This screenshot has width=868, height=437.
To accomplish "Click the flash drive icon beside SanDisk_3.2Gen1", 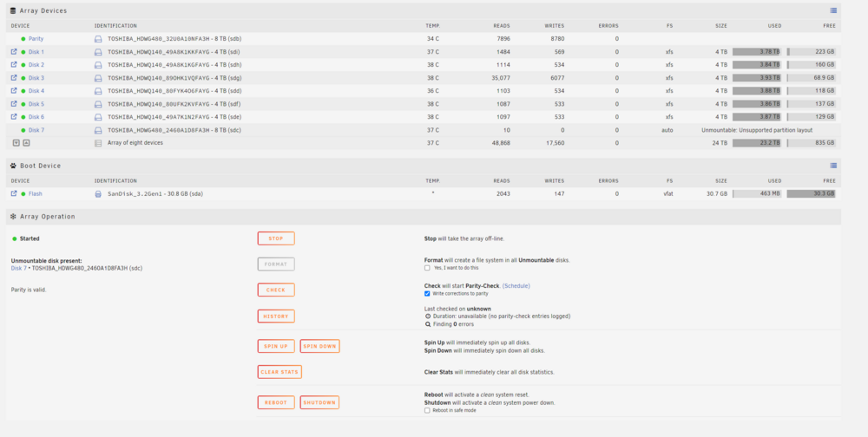I will 98,194.
